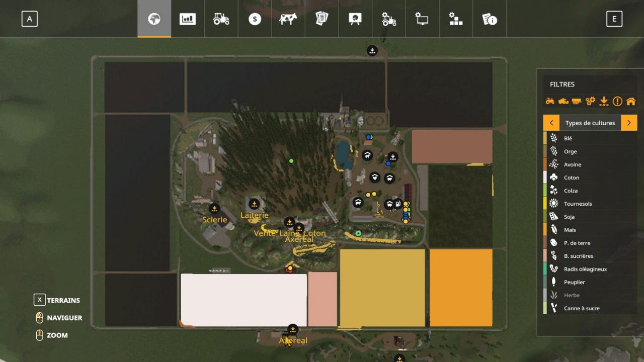Screen dimensions: 644x362
Task: Toggle the Coton crop filter
Action: coord(590,177)
